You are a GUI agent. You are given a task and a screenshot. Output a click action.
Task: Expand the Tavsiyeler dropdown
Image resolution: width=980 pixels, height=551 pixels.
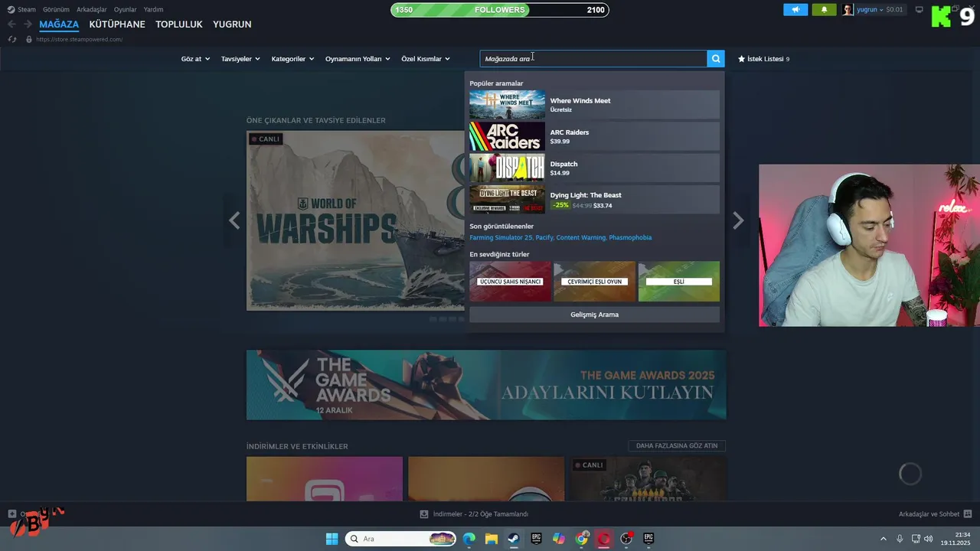coord(240,59)
